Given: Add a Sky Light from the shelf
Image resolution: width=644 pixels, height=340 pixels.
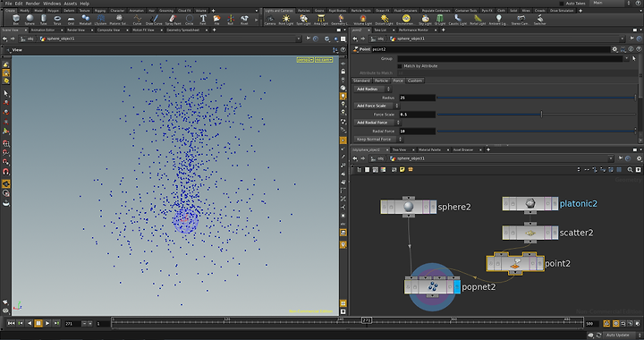Looking at the screenshot, I should click(x=425, y=20).
